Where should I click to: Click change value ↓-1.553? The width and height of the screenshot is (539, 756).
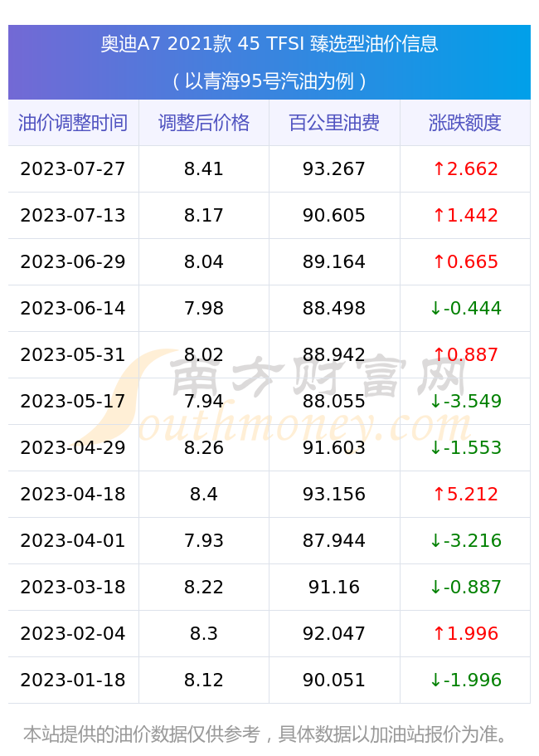(x=465, y=448)
